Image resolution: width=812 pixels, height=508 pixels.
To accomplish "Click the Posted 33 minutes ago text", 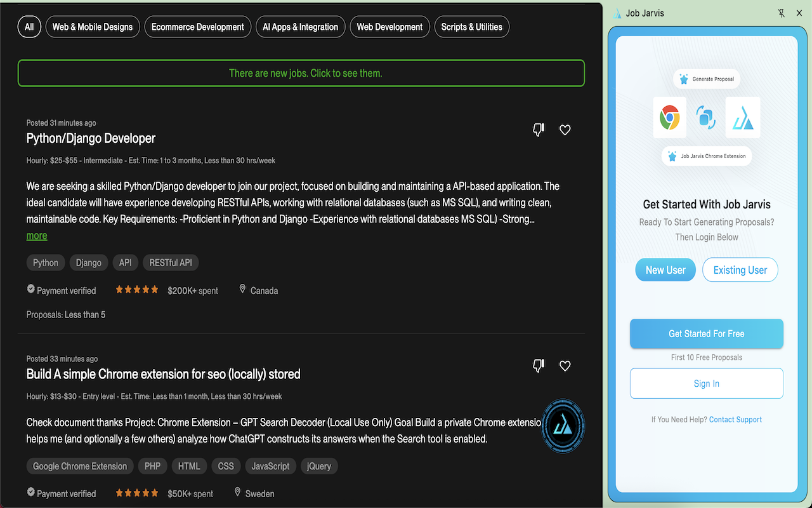I will pyautogui.click(x=62, y=359).
